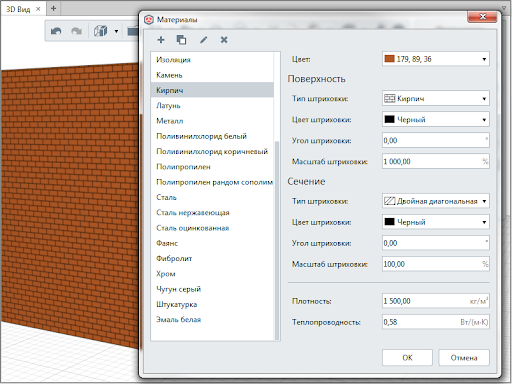Select Полипропилен material

212,167
